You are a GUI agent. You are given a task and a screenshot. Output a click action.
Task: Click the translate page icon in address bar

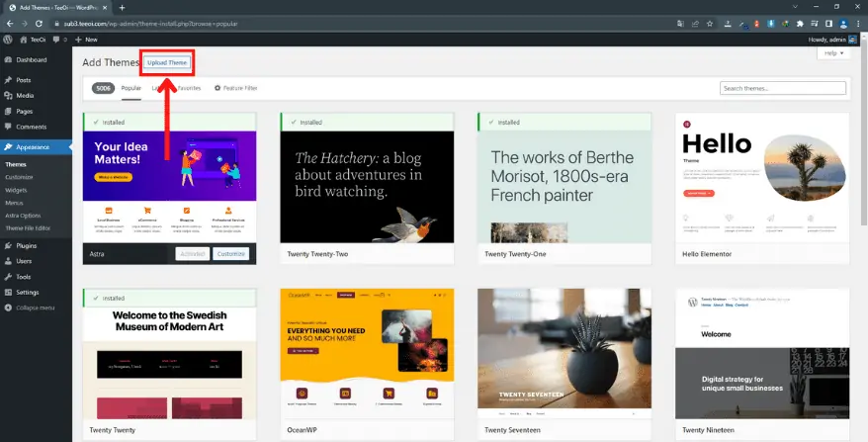tap(681, 24)
